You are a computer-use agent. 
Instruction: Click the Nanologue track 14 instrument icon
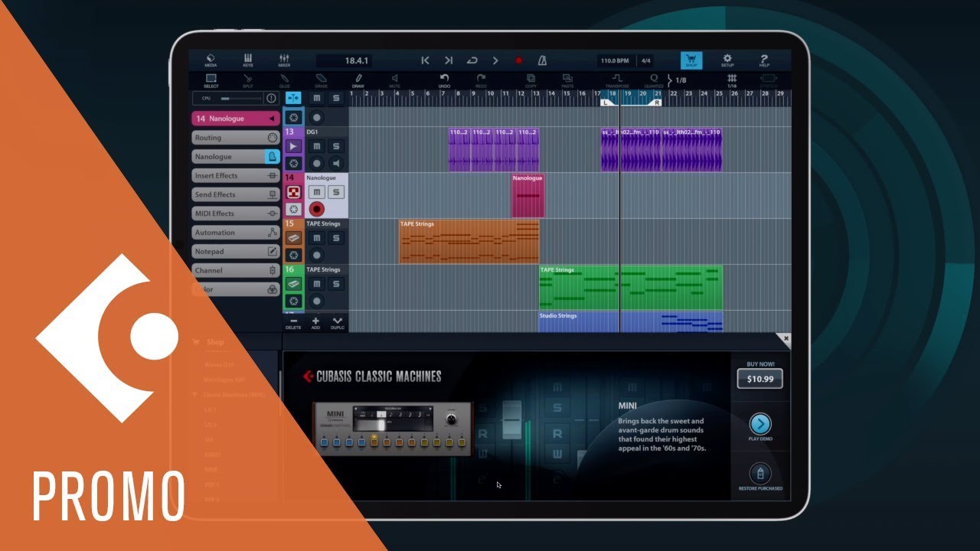[x=293, y=192]
